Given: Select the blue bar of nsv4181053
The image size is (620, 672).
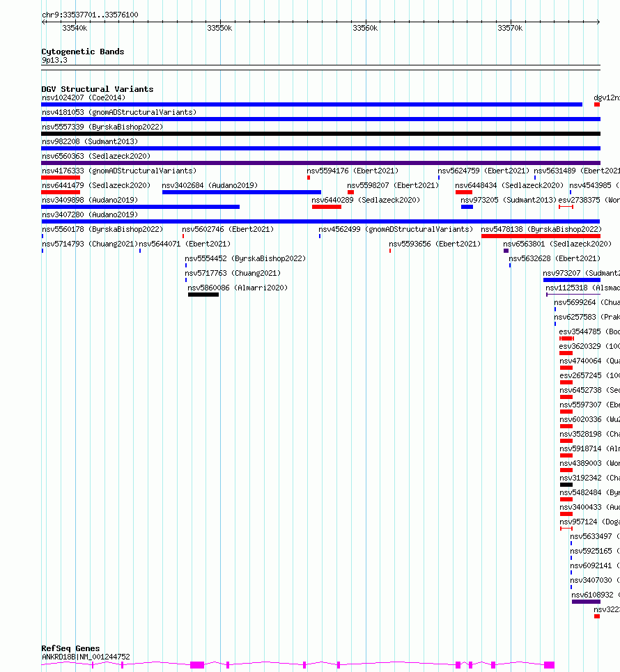Looking at the screenshot, I should [x=320, y=119].
